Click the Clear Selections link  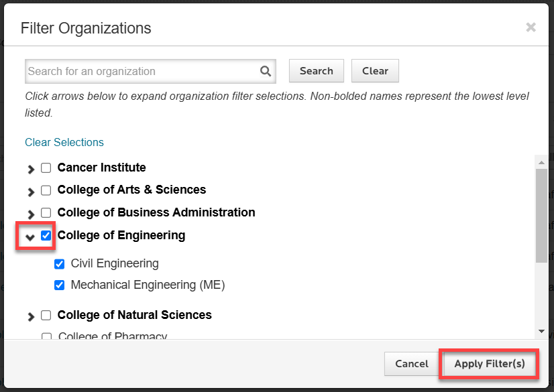64,142
